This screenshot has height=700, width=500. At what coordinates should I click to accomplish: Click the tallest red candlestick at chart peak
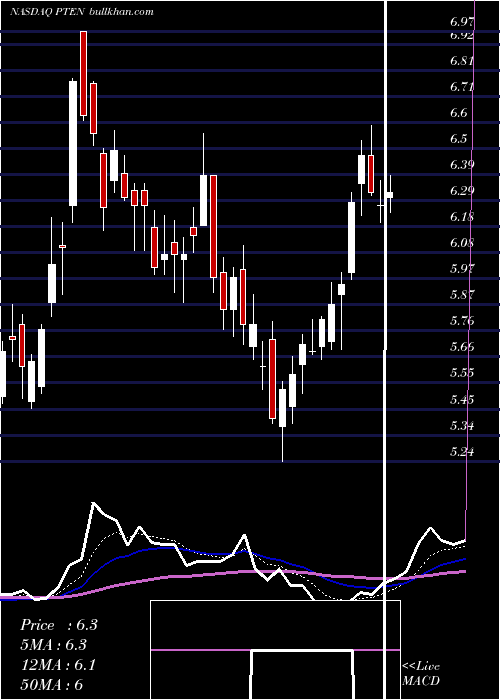pyautogui.click(x=83, y=75)
